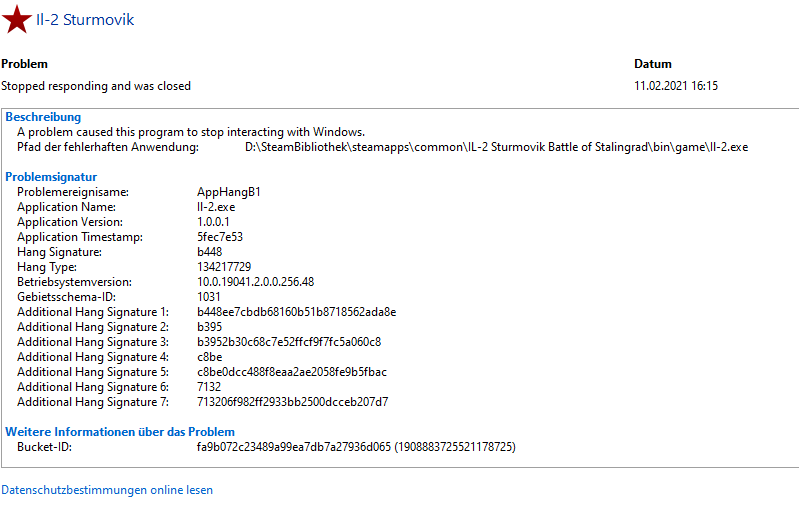Select value c8be0dcc488f8eaa2ae2058fe9b5fbac
799x530 pixels.
tap(292, 372)
